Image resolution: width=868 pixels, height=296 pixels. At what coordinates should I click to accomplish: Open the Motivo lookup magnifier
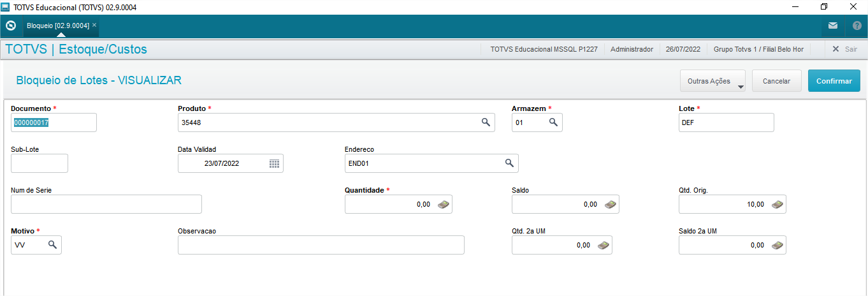(52, 245)
